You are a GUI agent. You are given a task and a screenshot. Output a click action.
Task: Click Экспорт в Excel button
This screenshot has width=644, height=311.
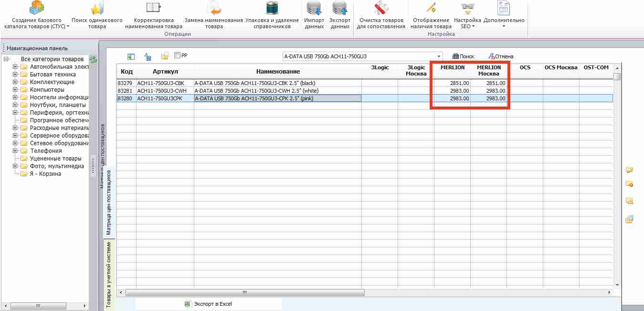[x=209, y=304]
